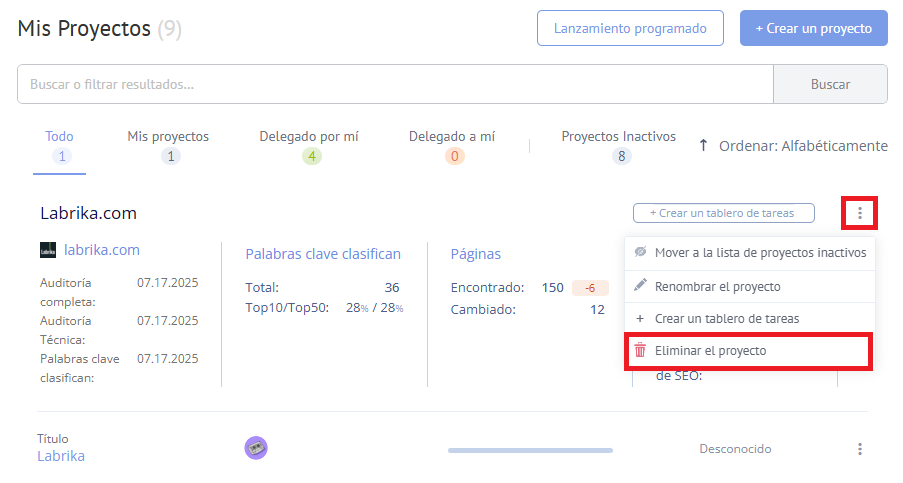Click the Labrika.com project heading

(x=88, y=213)
